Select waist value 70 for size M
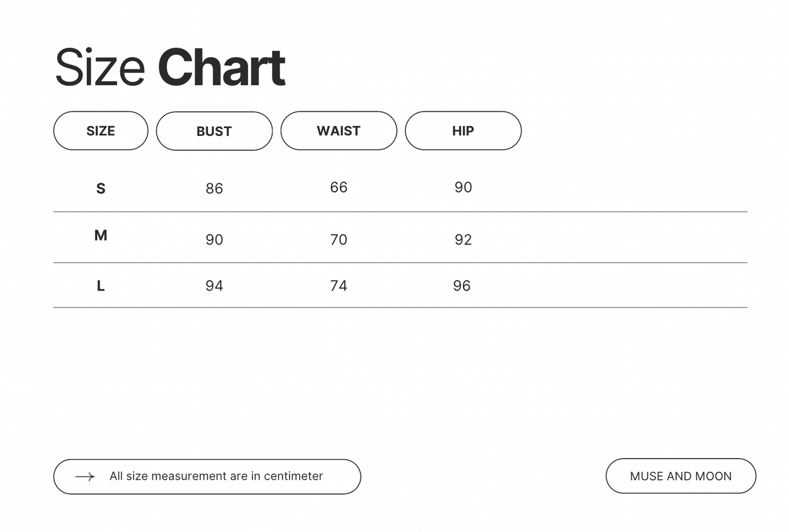This screenshot has width=789, height=532. (x=339, y=240)
